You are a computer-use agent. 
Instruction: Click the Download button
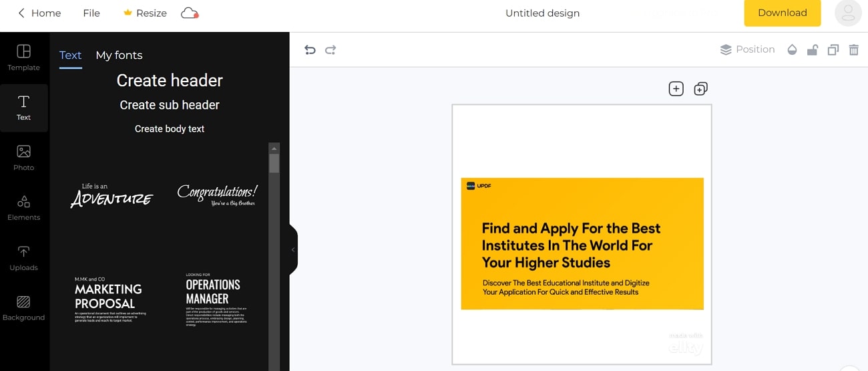782,13
